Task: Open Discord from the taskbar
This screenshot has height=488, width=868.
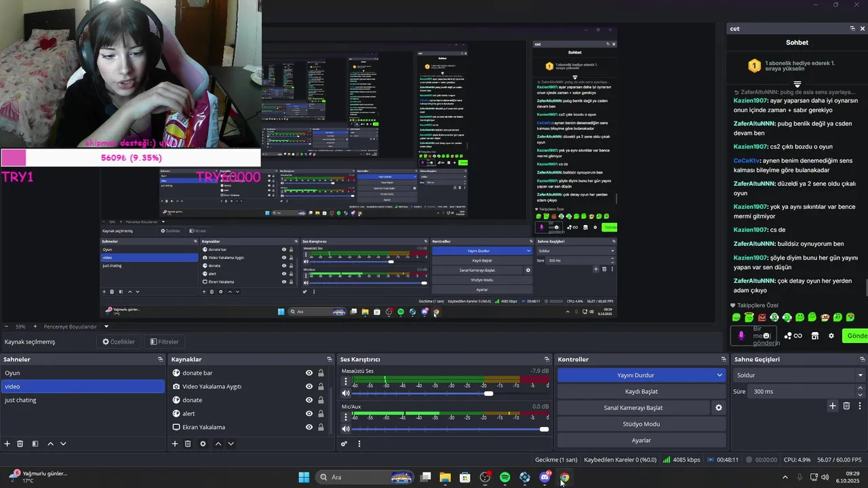Action: [x=545, y=477]
